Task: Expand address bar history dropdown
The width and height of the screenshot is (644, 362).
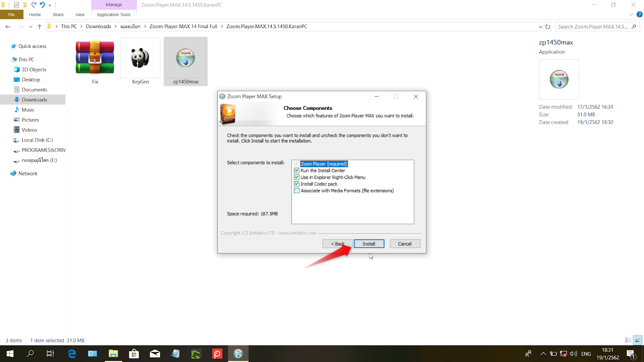Action: click(540, 27)
